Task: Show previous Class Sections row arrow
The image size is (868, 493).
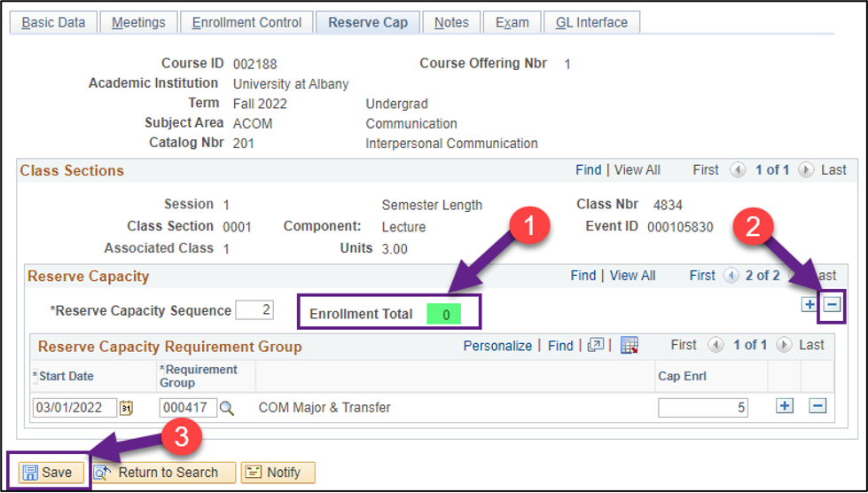Action: pyautogui.click(x=737, y=170)
